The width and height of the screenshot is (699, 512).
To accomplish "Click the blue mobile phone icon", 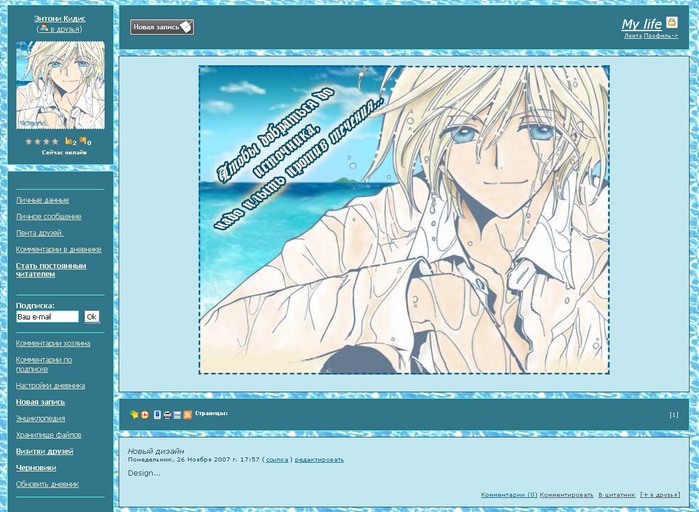I will [x=157, y=415].
